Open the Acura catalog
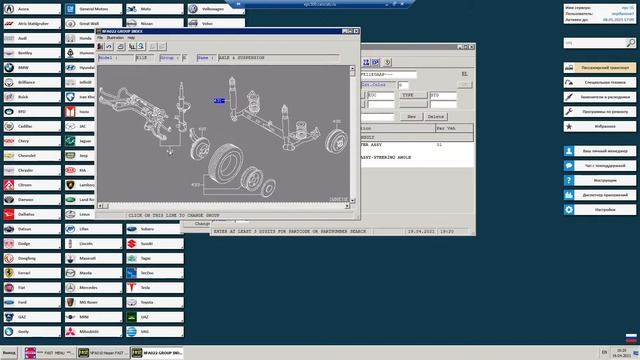This screenshot has width=640, height=360. (x=32, y=9)
